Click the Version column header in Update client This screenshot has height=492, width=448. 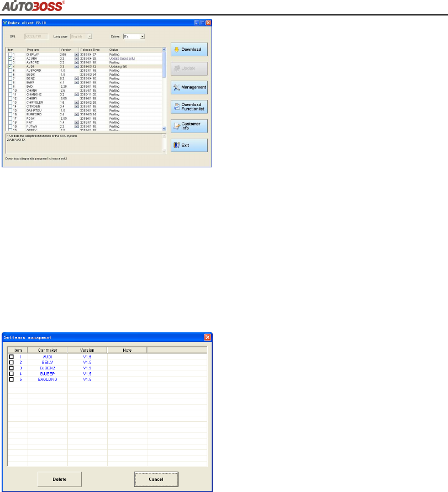click(68, 50)
